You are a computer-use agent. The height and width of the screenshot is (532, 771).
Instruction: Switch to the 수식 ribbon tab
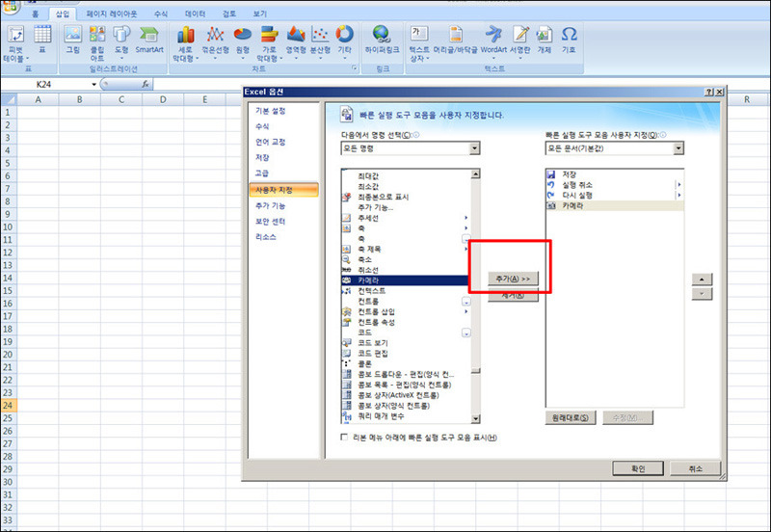pyautogui.click(x=161, y=13)
